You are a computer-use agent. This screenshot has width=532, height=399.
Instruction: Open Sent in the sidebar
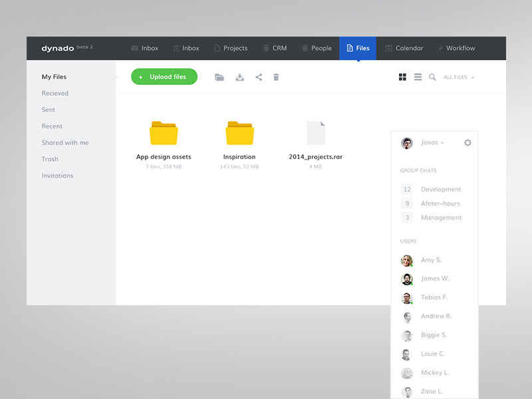pos(48,110)
